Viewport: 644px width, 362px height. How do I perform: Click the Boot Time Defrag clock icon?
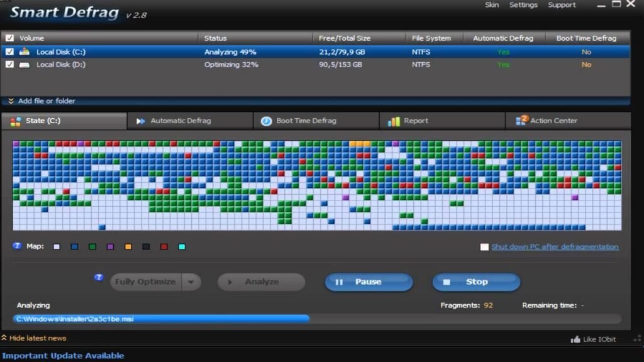pos(266,121)
